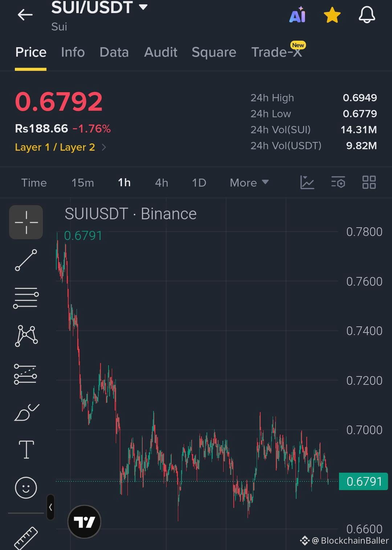Switch to the Price tab

31,52
